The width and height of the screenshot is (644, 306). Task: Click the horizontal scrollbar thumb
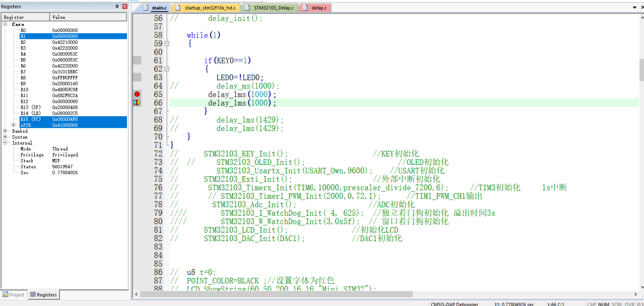tap(276, 294)
